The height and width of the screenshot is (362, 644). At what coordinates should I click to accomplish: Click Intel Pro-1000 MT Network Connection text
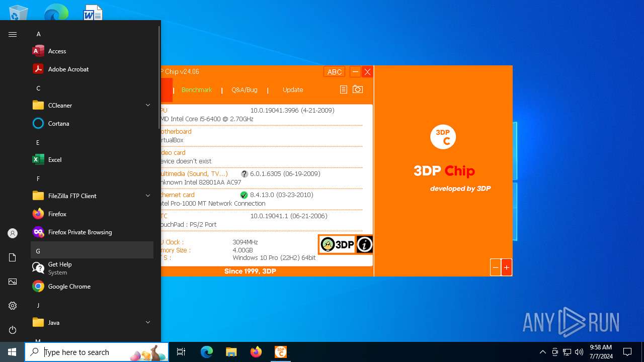tap(213, 204)
